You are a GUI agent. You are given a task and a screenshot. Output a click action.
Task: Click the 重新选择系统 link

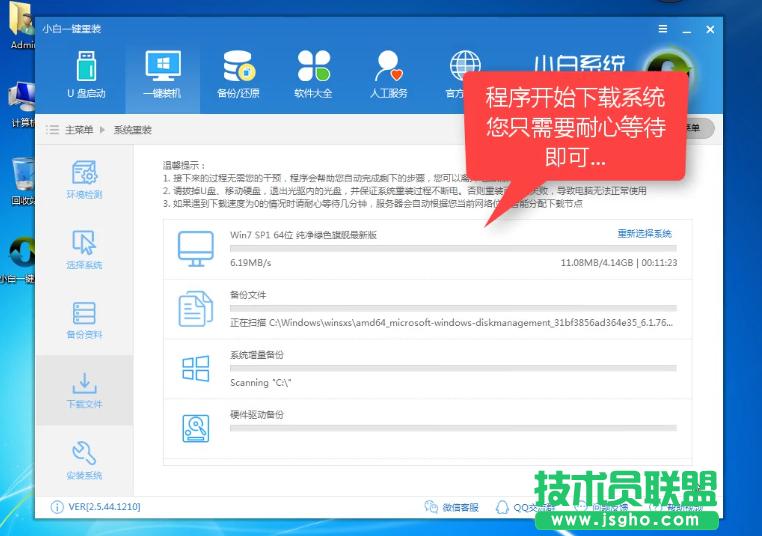(x=644, y=233)
